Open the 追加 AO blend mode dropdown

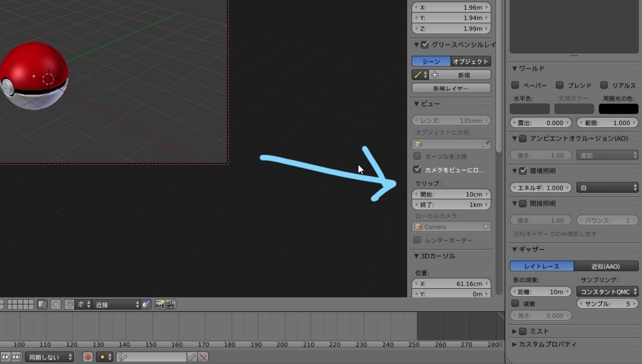pos(607,155)
